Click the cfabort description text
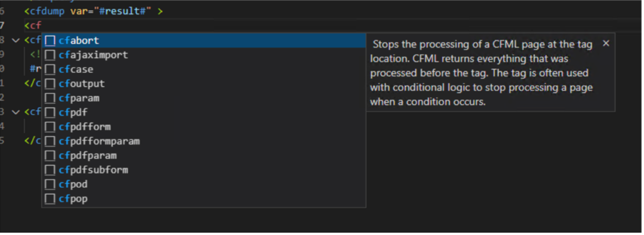644x235 pixels. pyautogui.click(x=482, y=73)
